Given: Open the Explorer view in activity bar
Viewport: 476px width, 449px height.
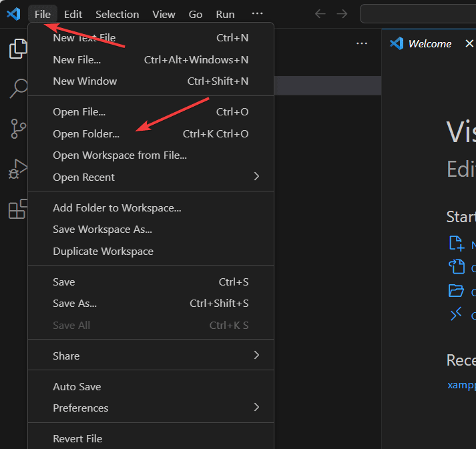Looking at the screenshot, I should [x=18, y=49].
